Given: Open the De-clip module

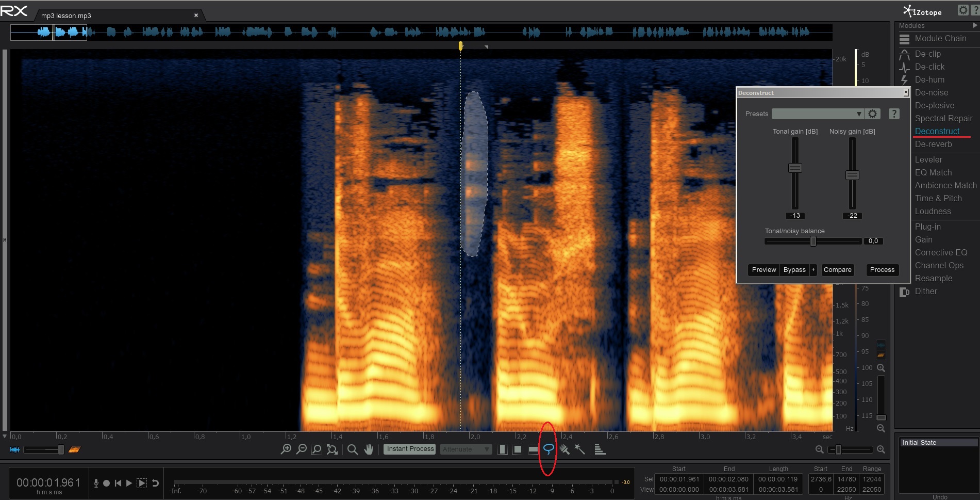Looking at the screenshot, I should tap(927, 54).
